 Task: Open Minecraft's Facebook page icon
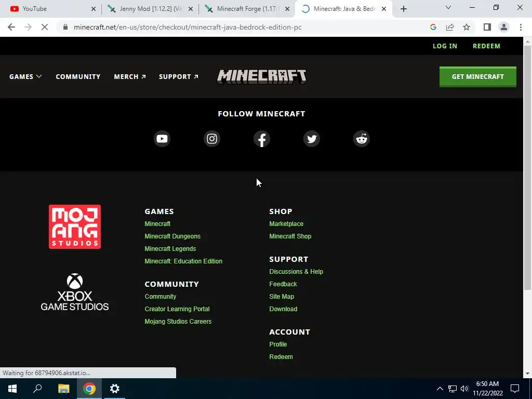(262, 139)
